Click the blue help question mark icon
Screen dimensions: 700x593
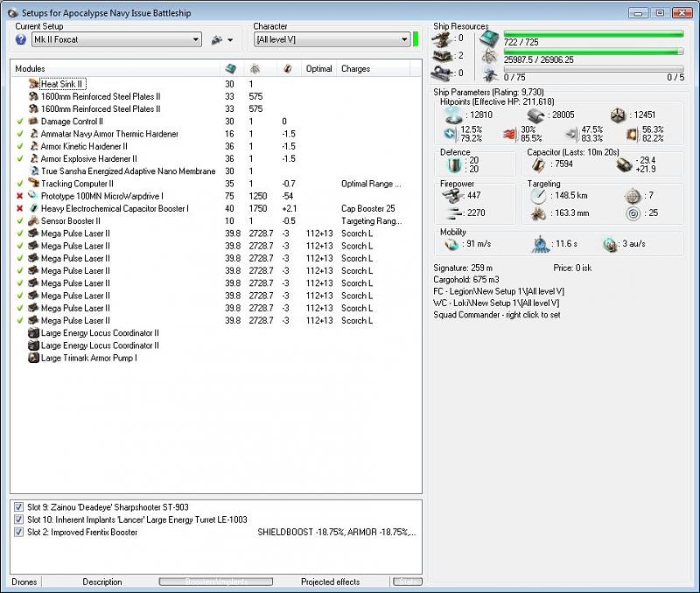click(20, 39)
